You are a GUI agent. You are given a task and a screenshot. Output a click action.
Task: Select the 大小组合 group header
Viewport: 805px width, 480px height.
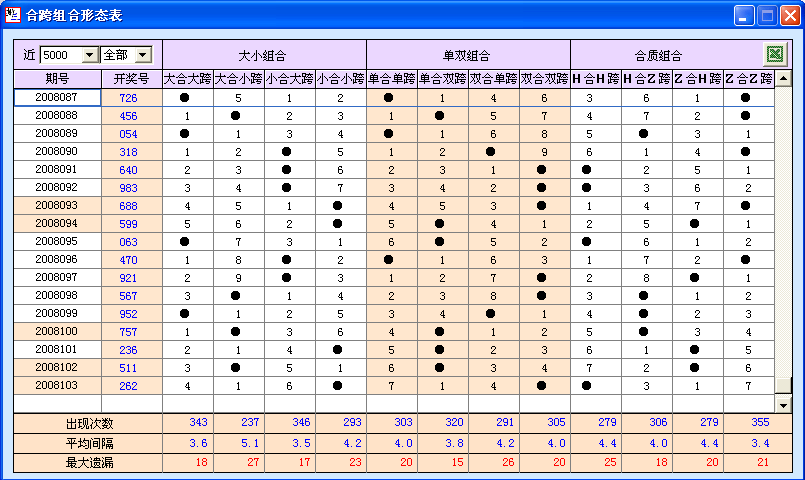click(264, 54)
